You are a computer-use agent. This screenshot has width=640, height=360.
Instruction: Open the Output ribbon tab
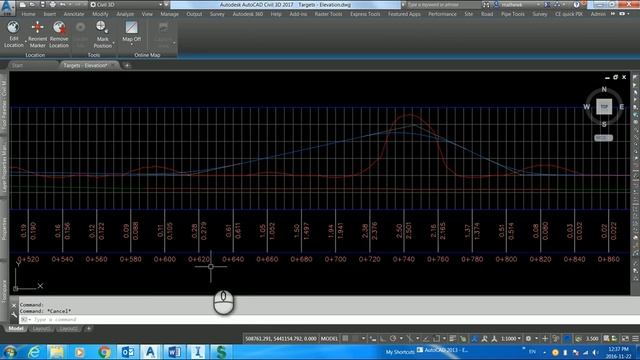[x=194, y=14]
